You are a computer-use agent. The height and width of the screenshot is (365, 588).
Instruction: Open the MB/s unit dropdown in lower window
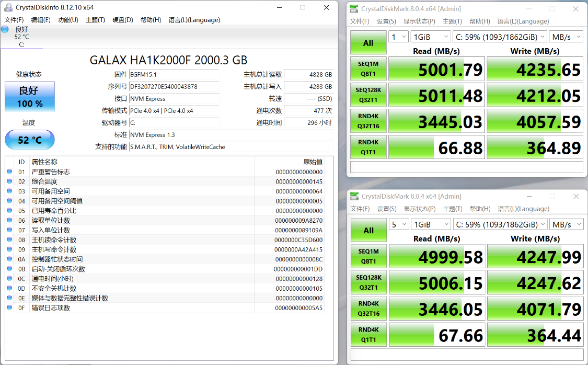click(566, 224)
